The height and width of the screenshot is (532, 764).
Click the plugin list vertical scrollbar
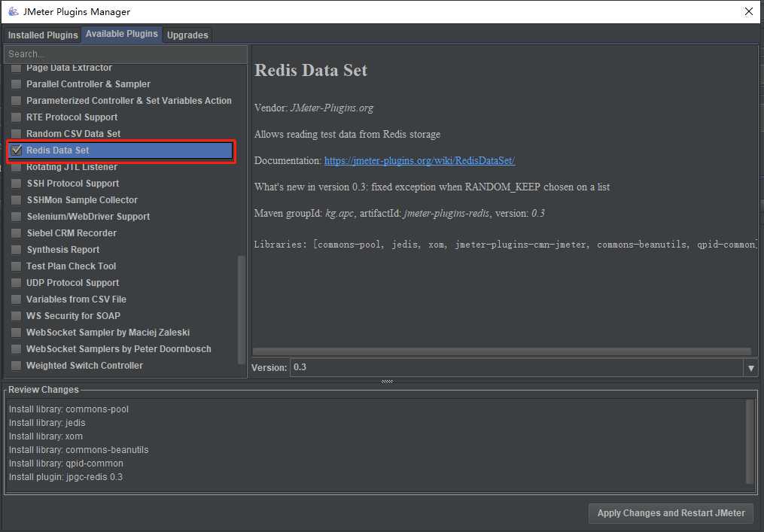click(241, 310)
